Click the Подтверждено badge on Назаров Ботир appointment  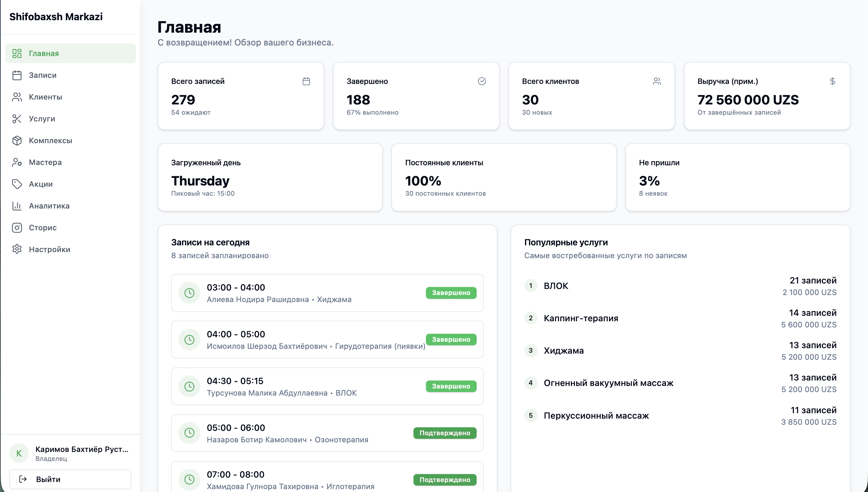[x=444, y=433]
